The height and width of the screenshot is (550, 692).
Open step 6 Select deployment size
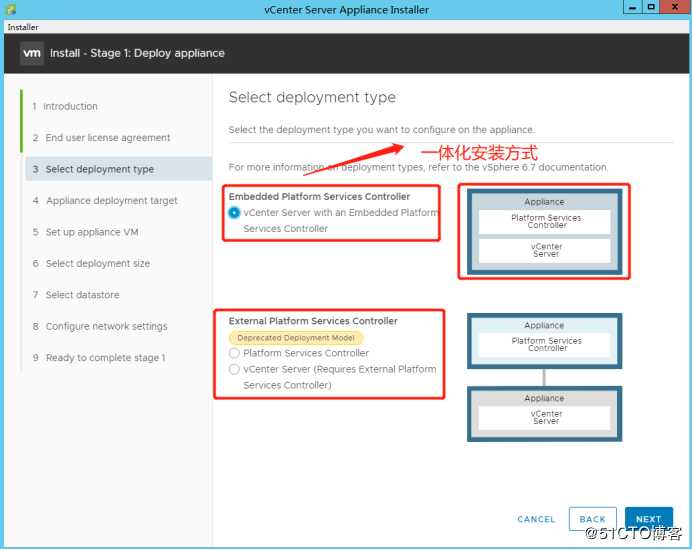(91, 263)
